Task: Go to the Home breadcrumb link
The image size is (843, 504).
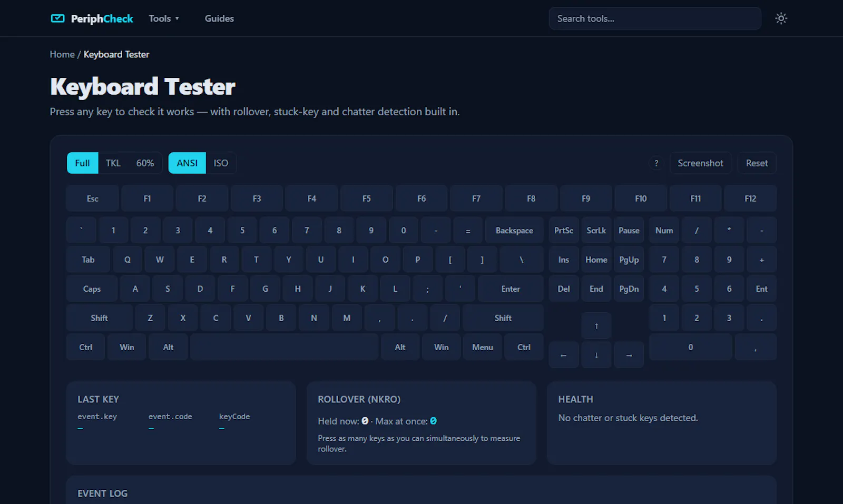Action: (x=62, y=54)
